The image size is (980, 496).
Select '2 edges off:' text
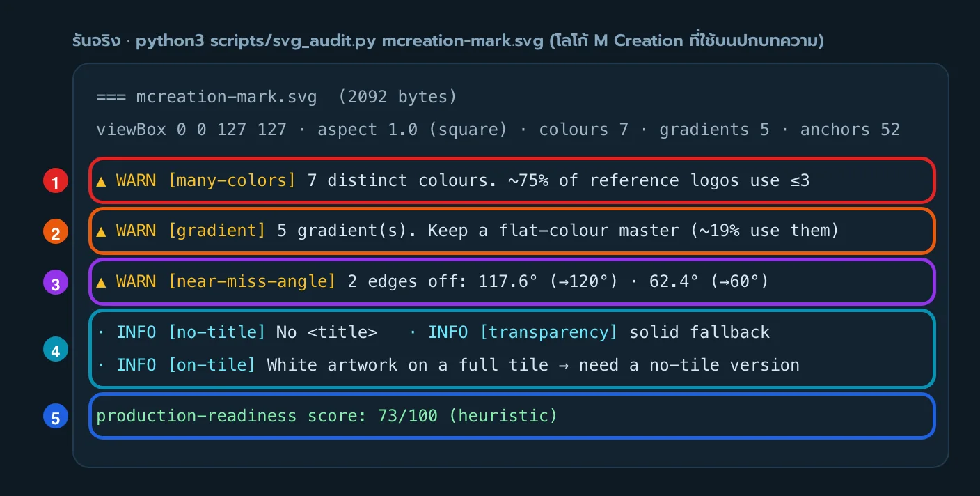click(x=407, y=281)
